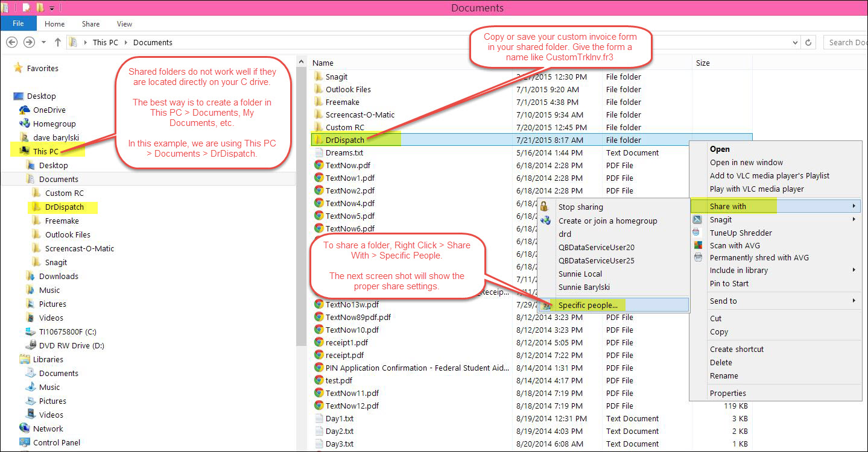
Task: Expand the Snagit context submenu
Action: tap(776, 219)
